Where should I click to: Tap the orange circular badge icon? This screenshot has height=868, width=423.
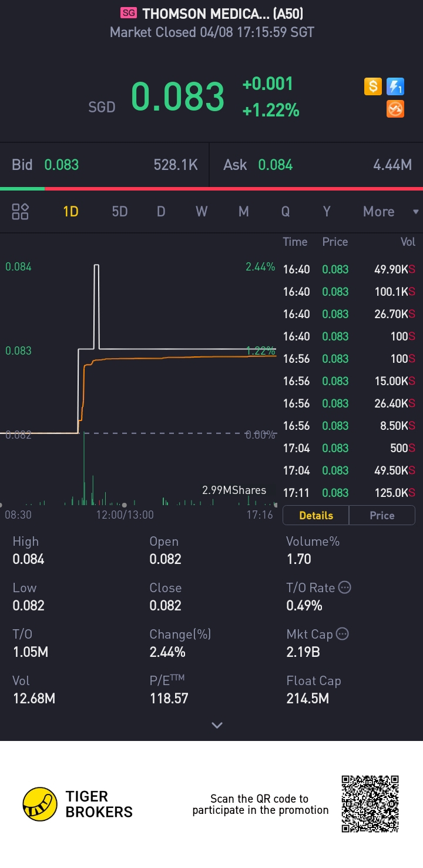click(x=395, y=109)
